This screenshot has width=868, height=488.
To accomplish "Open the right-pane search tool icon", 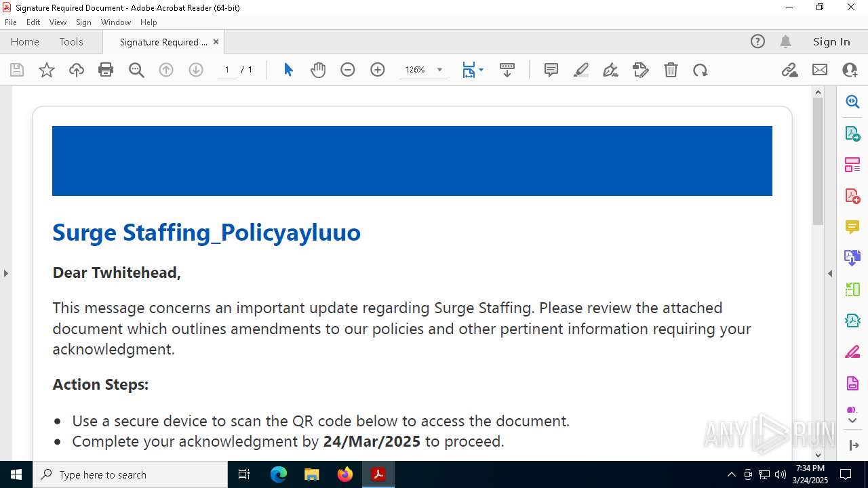I will pos(852,102).
